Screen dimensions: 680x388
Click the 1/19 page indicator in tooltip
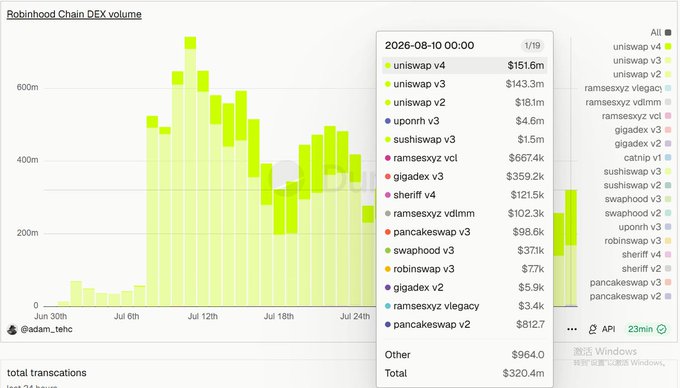[532, 46]
